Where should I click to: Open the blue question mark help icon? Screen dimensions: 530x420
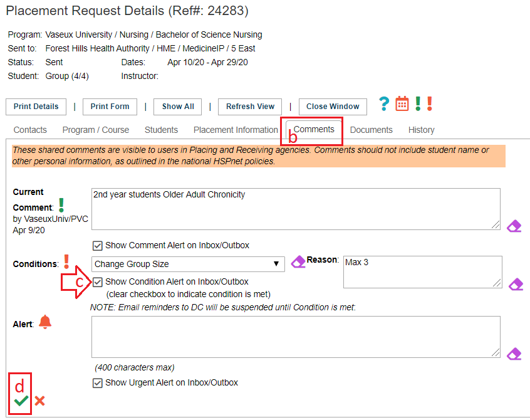[x=384, y=104]
